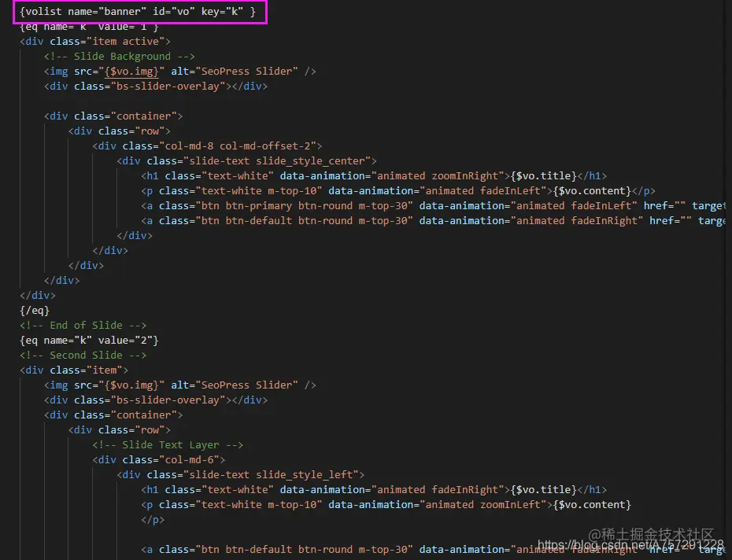Select the eq name="k" value="2" line
Screen dimensions: 732x560
[x=89, y=341]
